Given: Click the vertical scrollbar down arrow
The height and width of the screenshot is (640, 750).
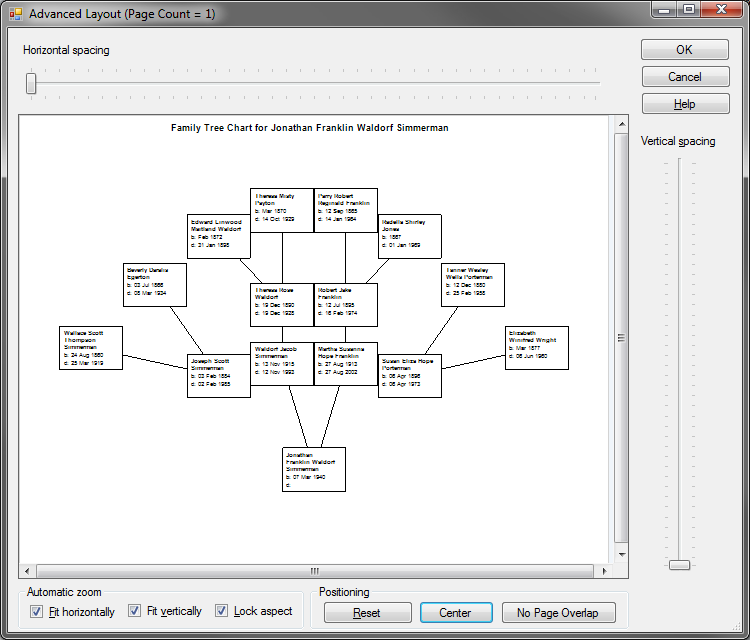Looking at the screenshot, I should point(621,555).
